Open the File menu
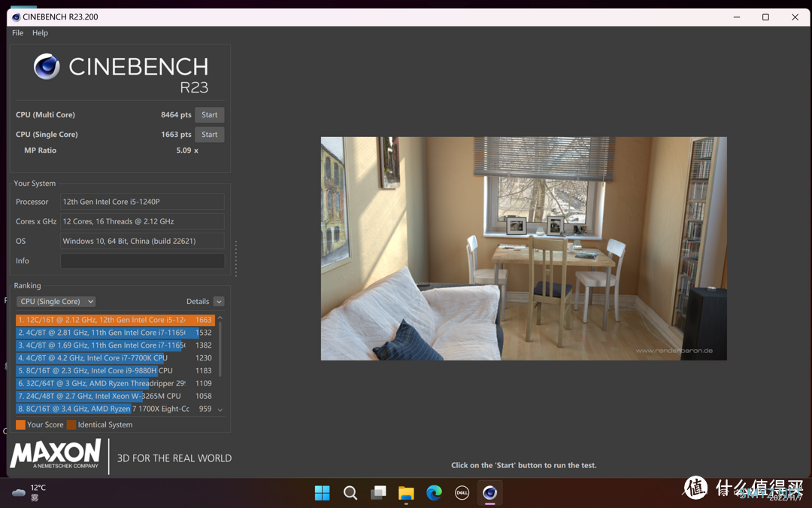Viewport: 812px width, 508px height. coord(17,32)
